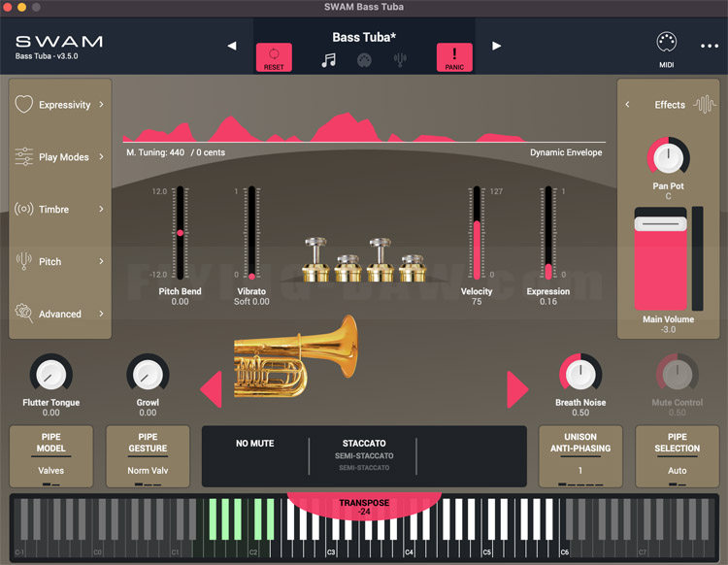728x565 pixels.
Task: Open the Play Modes section
Action: point(60,157)
